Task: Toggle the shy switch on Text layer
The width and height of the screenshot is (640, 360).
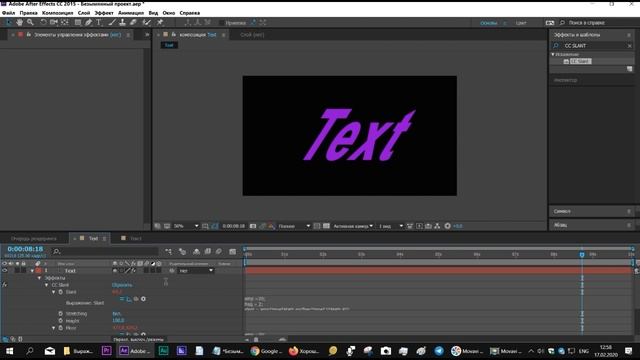Action: click(115, 270)
